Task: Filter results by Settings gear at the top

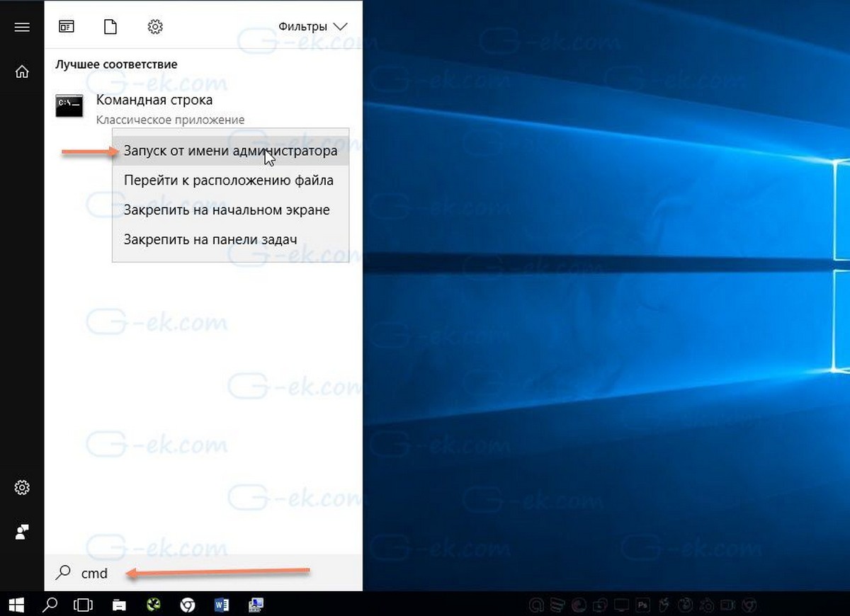Action: tap(155, 27)
